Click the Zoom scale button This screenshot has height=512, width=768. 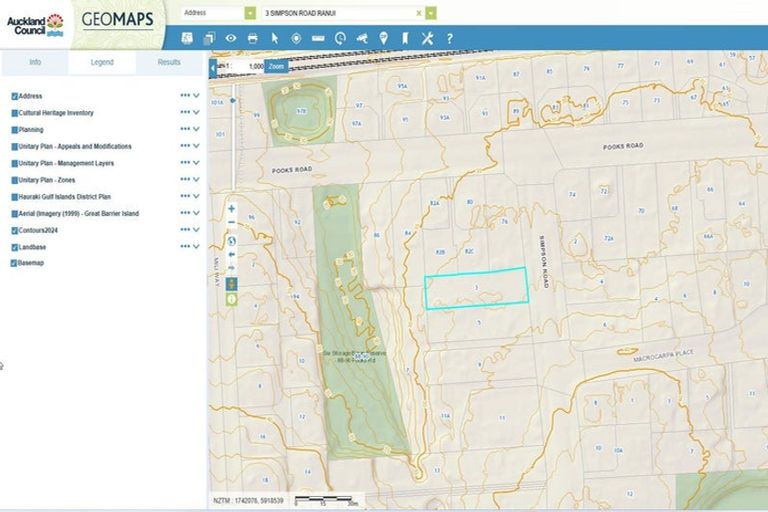click(276, 65)
